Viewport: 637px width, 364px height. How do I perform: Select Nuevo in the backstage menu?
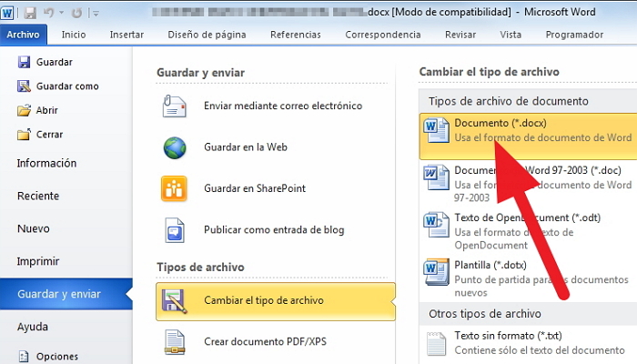(x=34, y=228)
